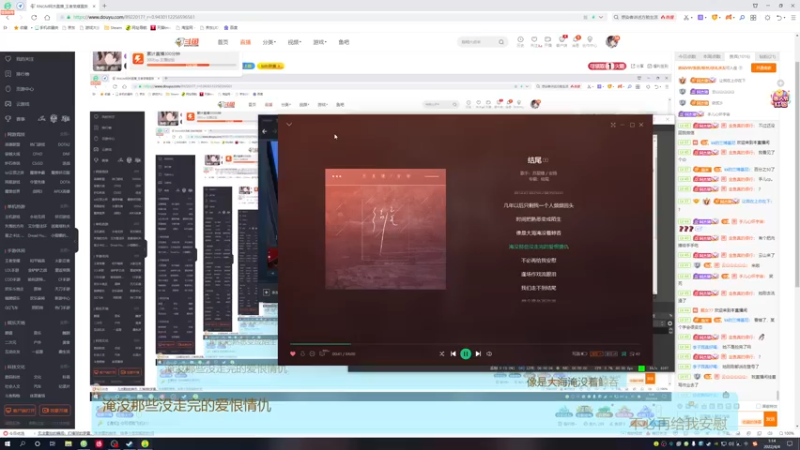800x450 pixels.
Task: Open followed channels heart icon in header
Action: 534,41
